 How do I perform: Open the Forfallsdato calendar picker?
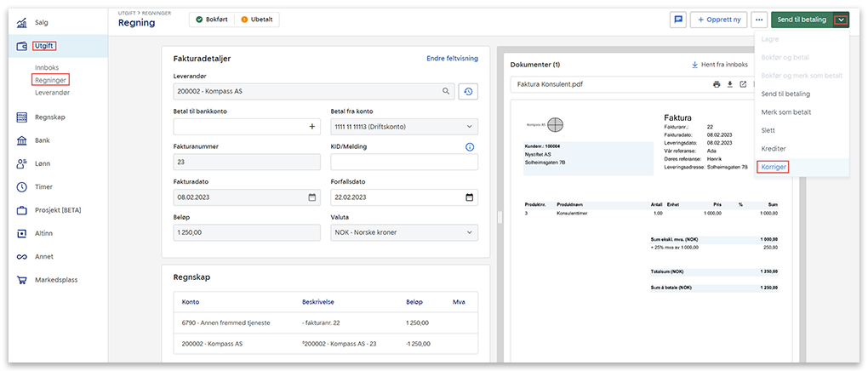(x=469, y=197)
